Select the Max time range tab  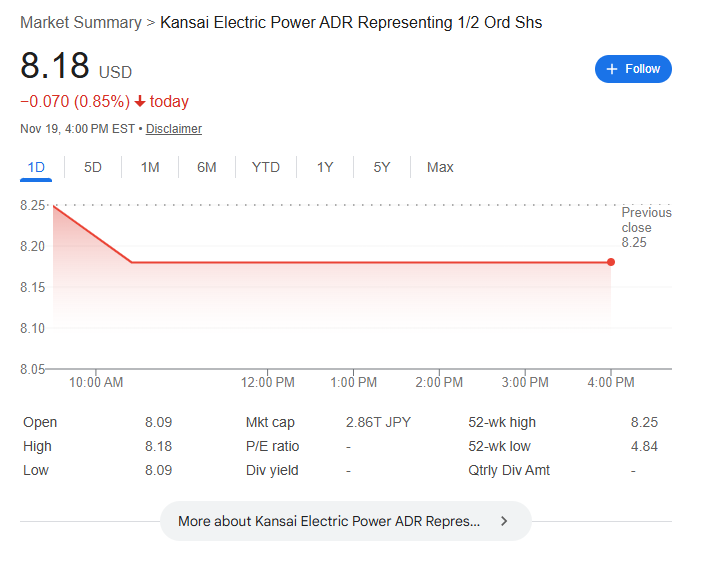(x=440, y=167)
